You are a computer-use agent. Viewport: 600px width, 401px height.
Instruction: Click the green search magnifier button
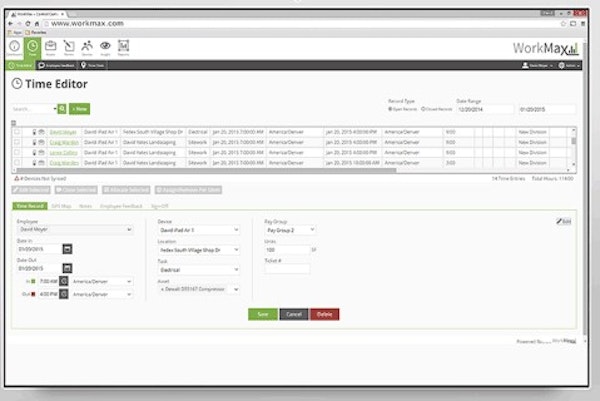pos(62,108)
